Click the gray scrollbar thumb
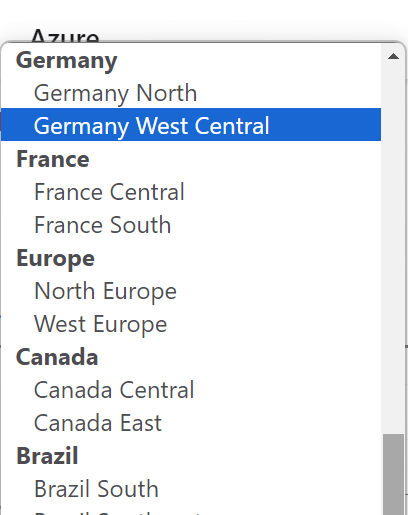The image size is (408, 515). click(x=393, y=474)
